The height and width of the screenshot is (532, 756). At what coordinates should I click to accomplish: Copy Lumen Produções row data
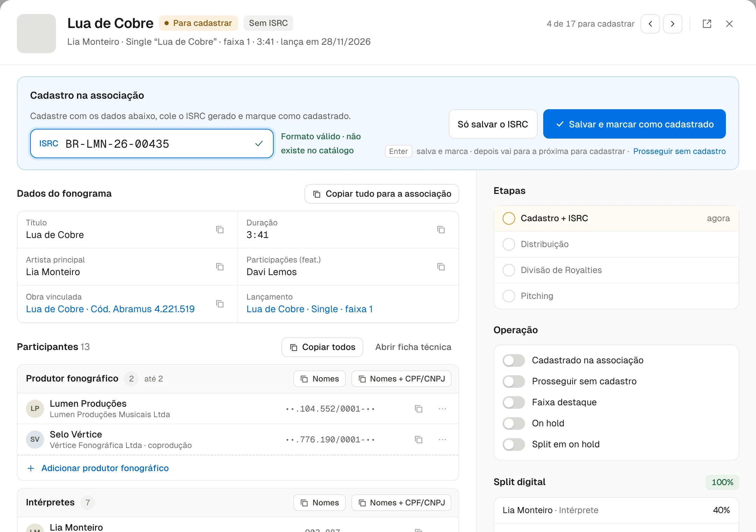[418, 409]
